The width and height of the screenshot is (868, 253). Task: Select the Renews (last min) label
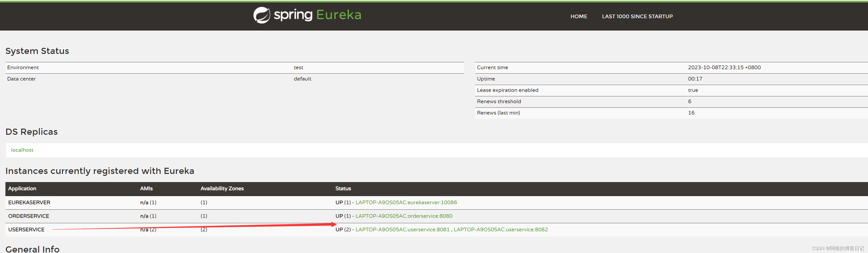pos(498,113)
